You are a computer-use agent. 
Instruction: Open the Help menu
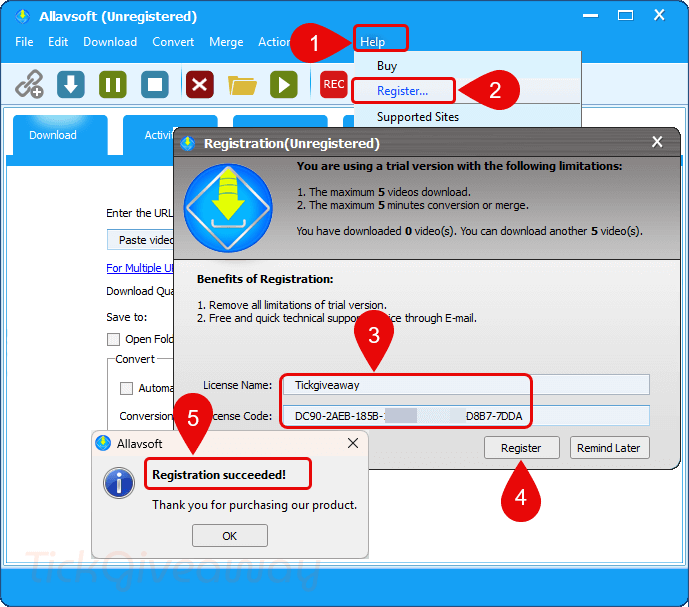(x=373, y=42)
